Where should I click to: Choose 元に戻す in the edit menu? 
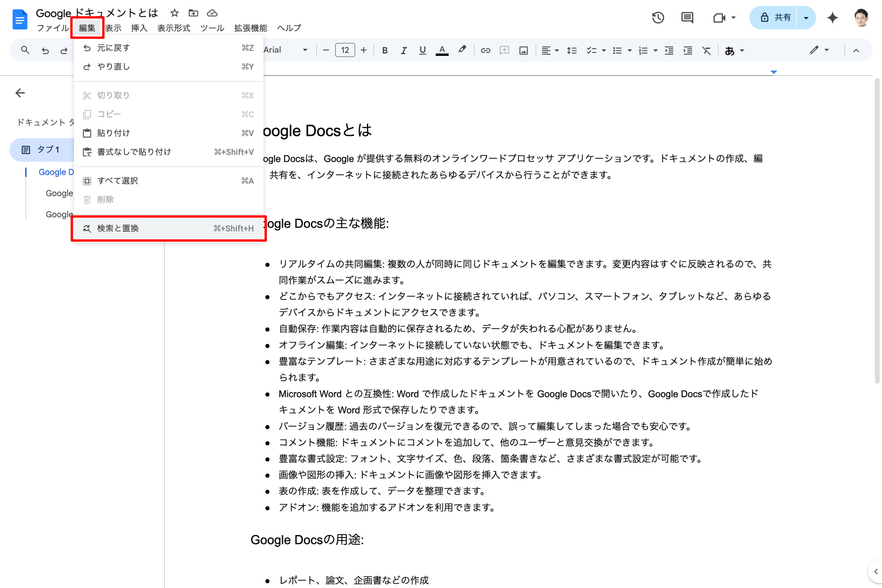pos(169,48)
